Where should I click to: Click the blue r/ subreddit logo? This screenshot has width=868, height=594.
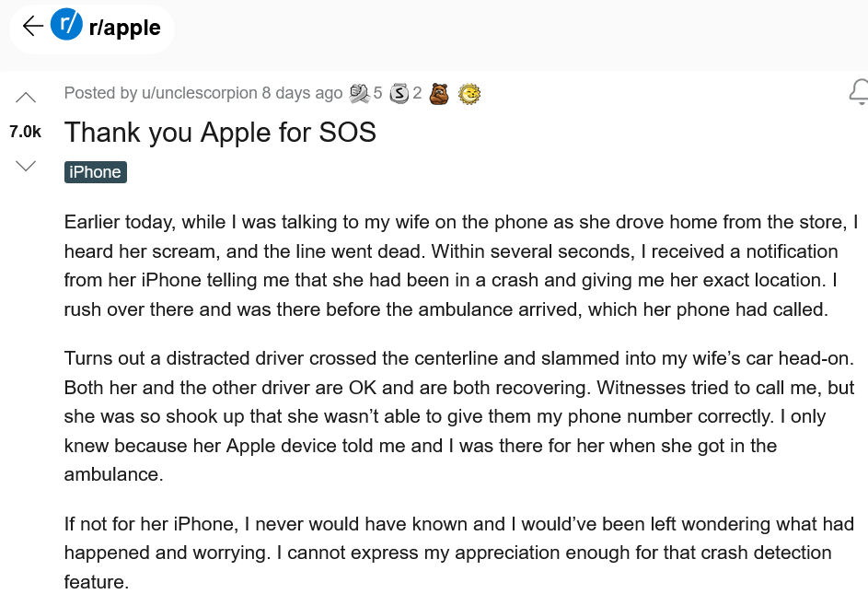66,24
